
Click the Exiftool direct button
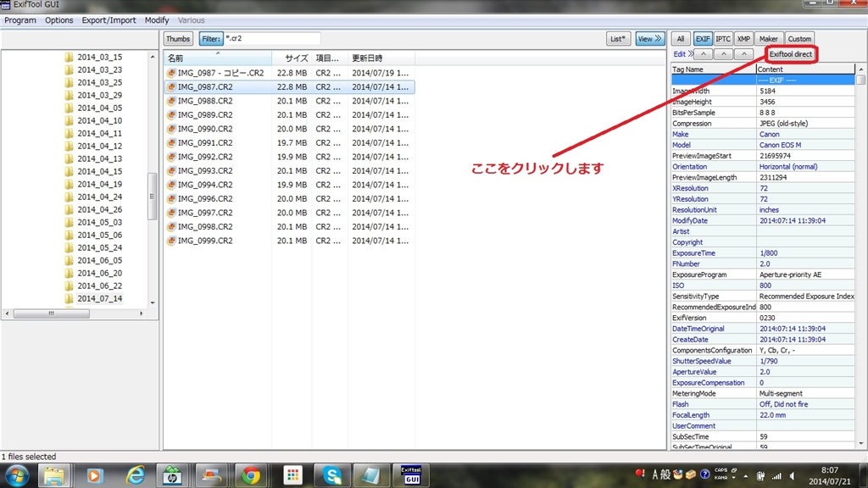pyautogui.click(x=791, y=54)
